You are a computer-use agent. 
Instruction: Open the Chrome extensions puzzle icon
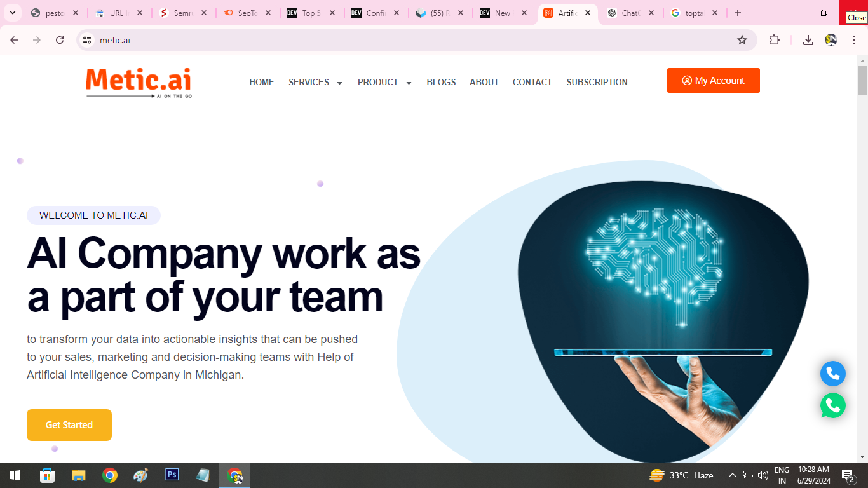774,40
